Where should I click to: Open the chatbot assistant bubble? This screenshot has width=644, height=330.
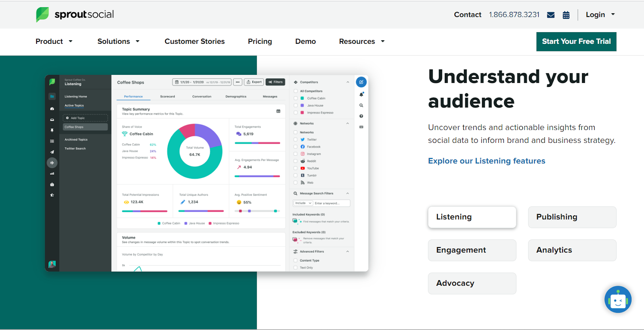[618, 299]
